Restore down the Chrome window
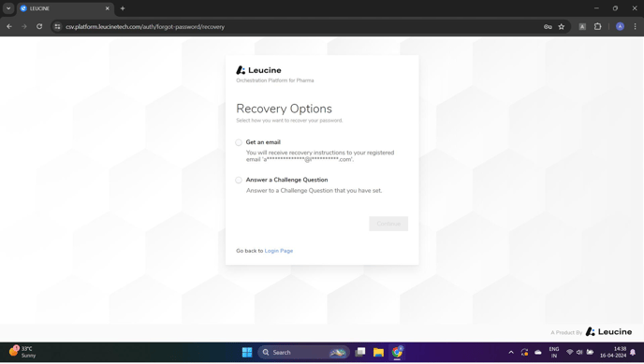 615,8
